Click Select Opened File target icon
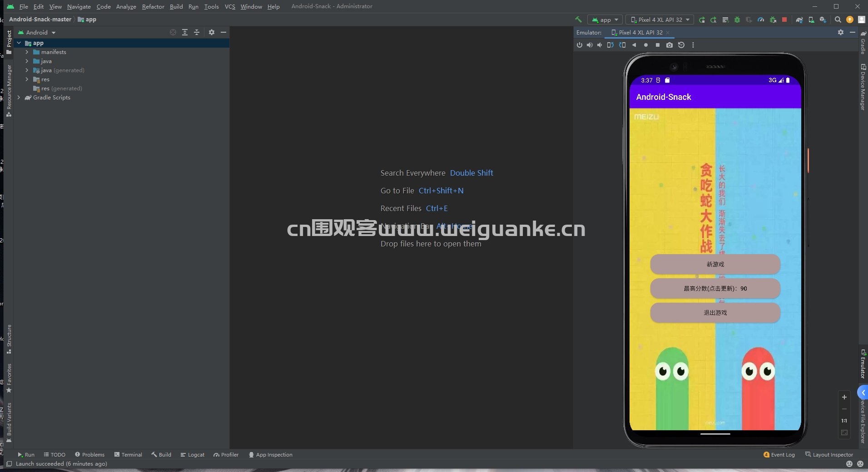This screenshot has height=472, width=868. 173,32
